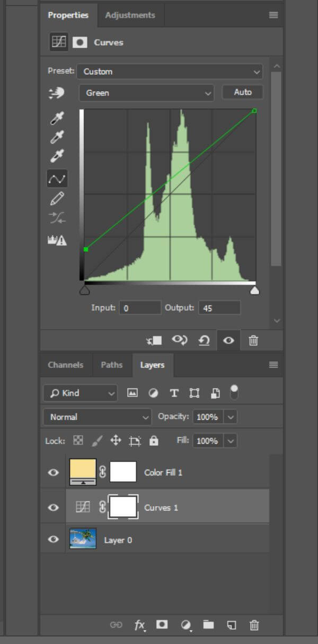318x644 pixels.
Task: Click the Output value field
Action: coord(219,307)
